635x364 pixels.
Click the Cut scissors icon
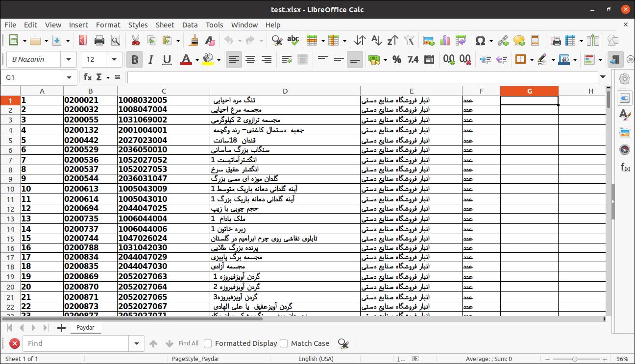tap(136, 41)
